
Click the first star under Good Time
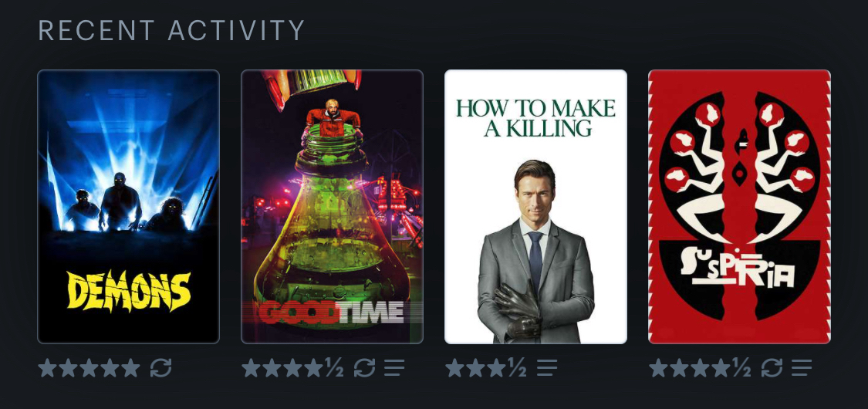click(x=251, y=367)
